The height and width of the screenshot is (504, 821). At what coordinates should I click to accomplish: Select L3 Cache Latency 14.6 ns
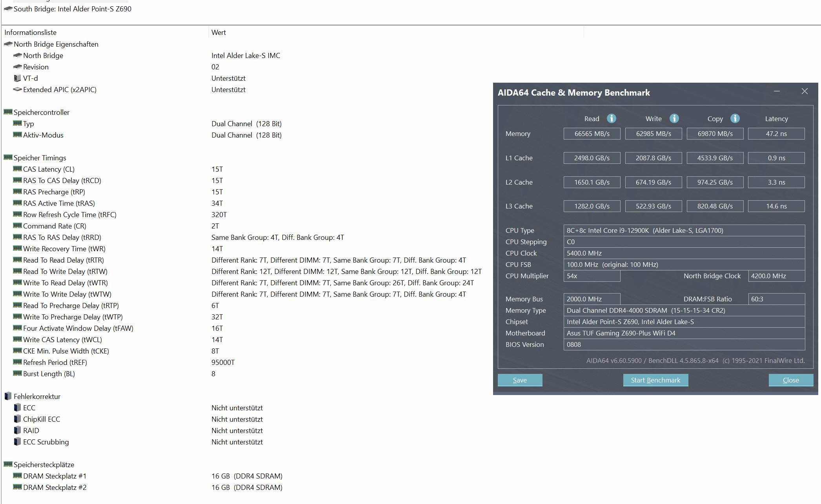coord(776,206)
